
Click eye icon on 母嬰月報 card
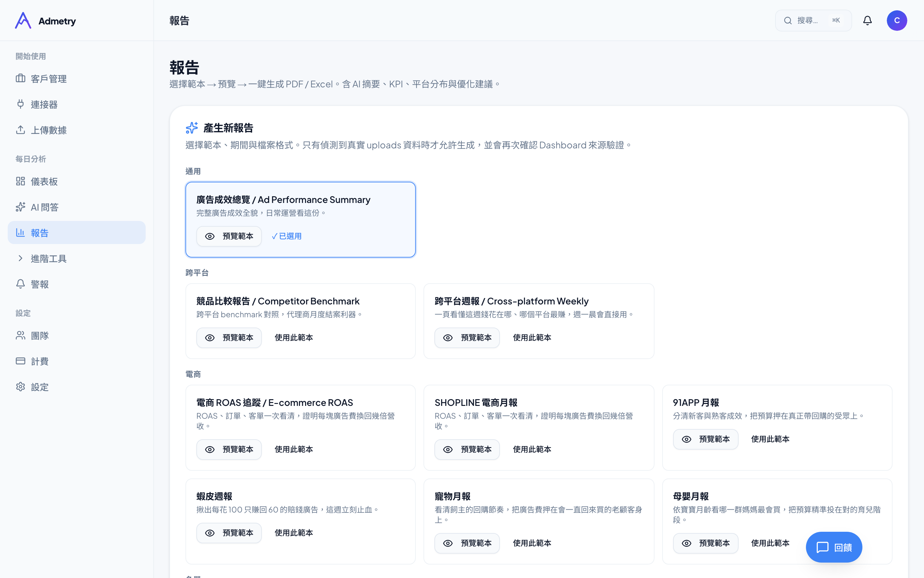click(687, 543)
